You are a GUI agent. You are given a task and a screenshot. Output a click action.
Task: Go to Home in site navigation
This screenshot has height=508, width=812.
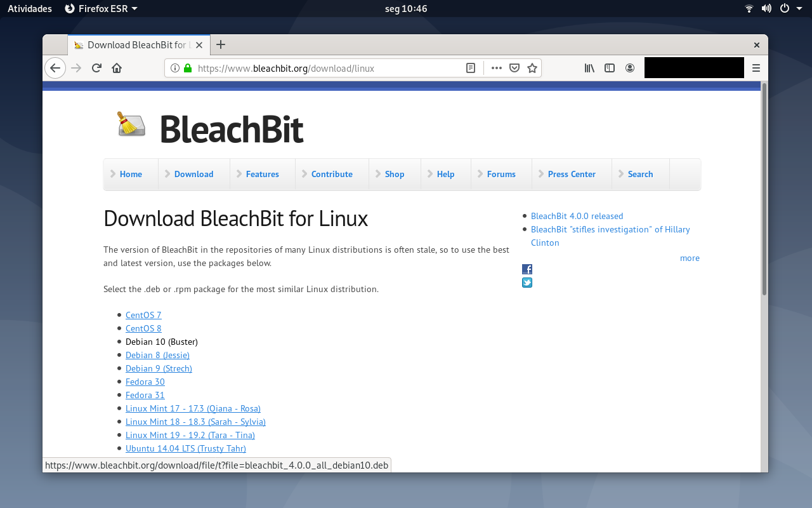[x=131, y=174]
